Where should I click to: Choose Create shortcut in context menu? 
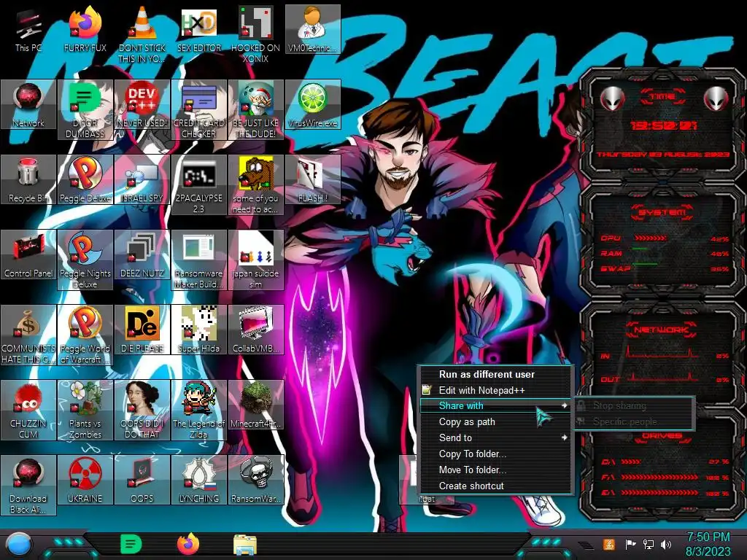pos(495,486)
